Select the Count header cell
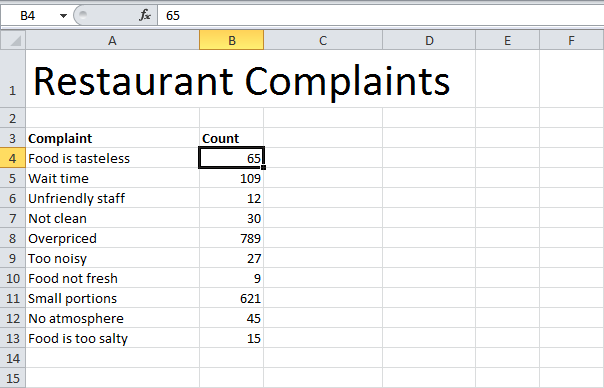Screen dimensions: 604x388 pyautogui.click(x=232, y=138)
